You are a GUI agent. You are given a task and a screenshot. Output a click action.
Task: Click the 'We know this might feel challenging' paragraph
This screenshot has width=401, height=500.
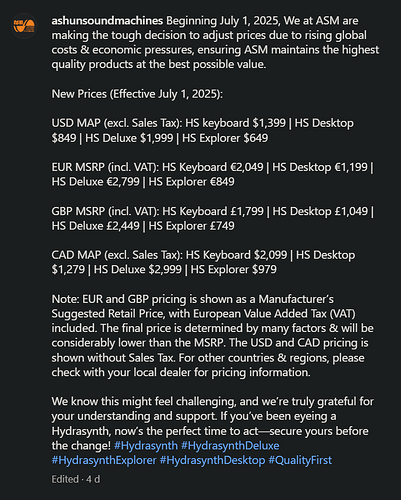pos(213,423)
